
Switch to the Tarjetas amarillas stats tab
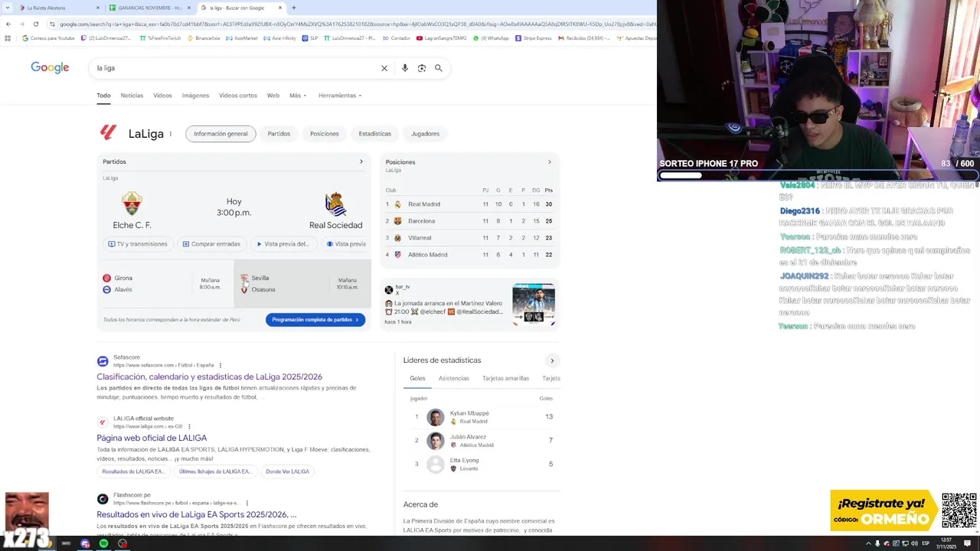[505, 378]
